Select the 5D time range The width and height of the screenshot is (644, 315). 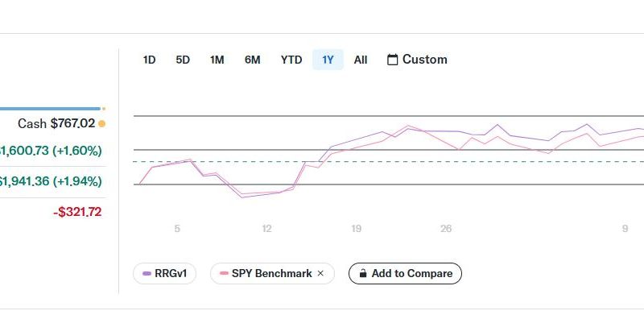coord(183,60)
